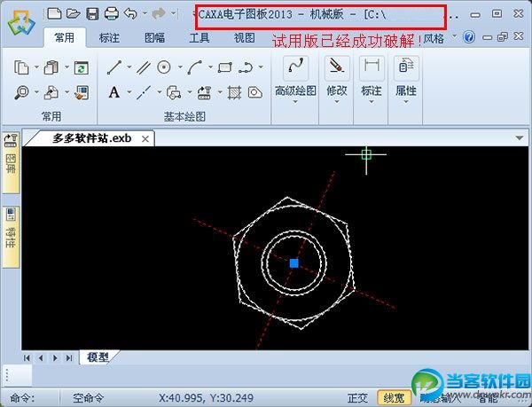Screen dimensions: 532x407
Task: Expand the document tab list arrow
Action: pos(519,138)
